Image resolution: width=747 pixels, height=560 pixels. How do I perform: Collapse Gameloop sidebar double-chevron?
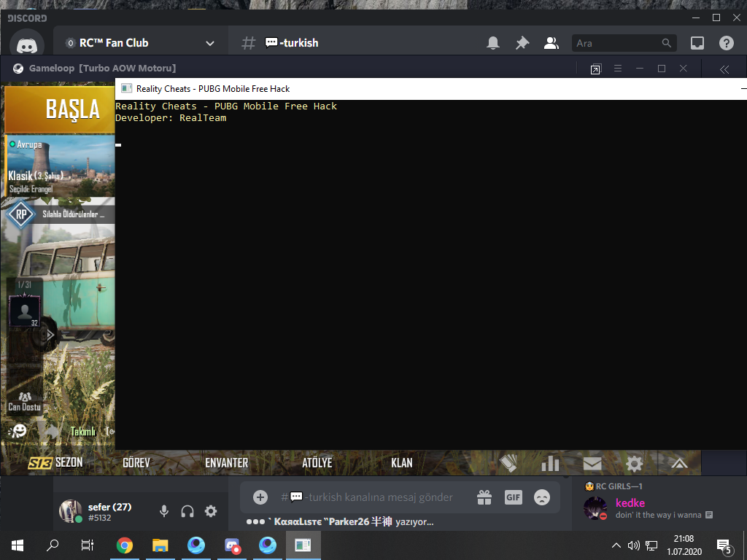pyautogui.click(x=724, y=69)
